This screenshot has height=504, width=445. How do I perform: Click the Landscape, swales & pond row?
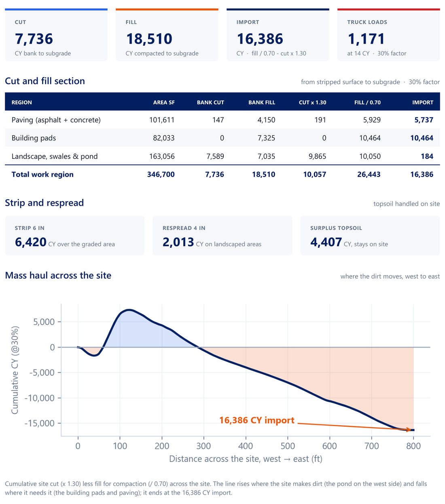pos(222,156)
